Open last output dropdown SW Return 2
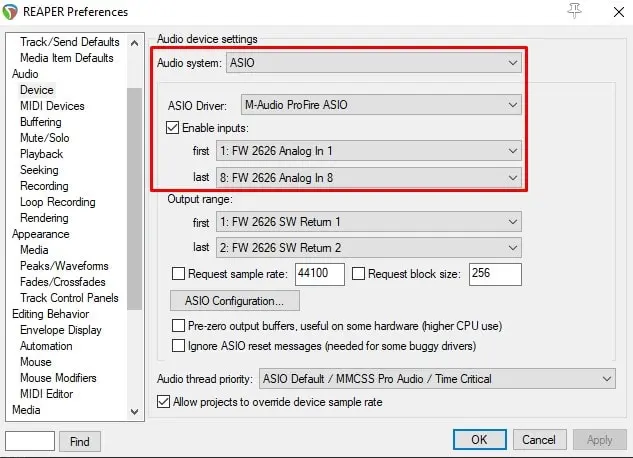This screenshot has width=633, height=458. pyautogui.click(x=369, y=247)
